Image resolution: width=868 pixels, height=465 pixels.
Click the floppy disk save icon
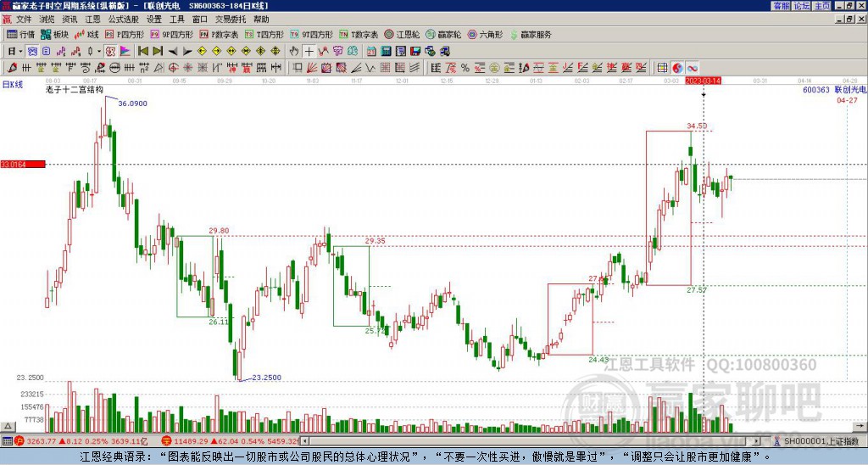point(415,51)
